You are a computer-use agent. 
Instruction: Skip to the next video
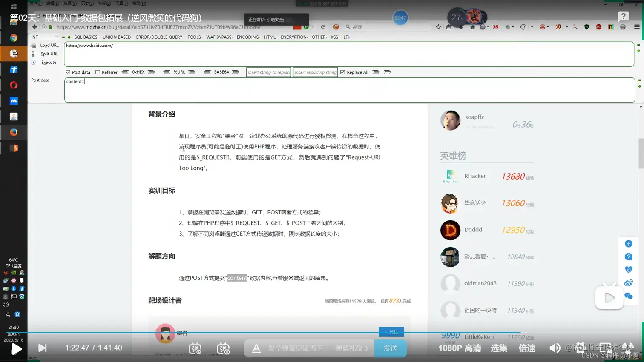point(42,348)
